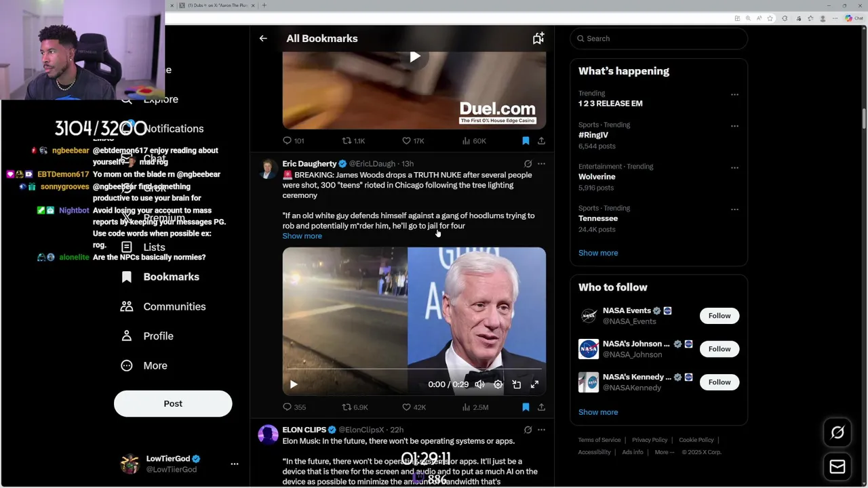Open the bookmark folder add icon
The image size is (868, 488).
[x=538, y=39]
